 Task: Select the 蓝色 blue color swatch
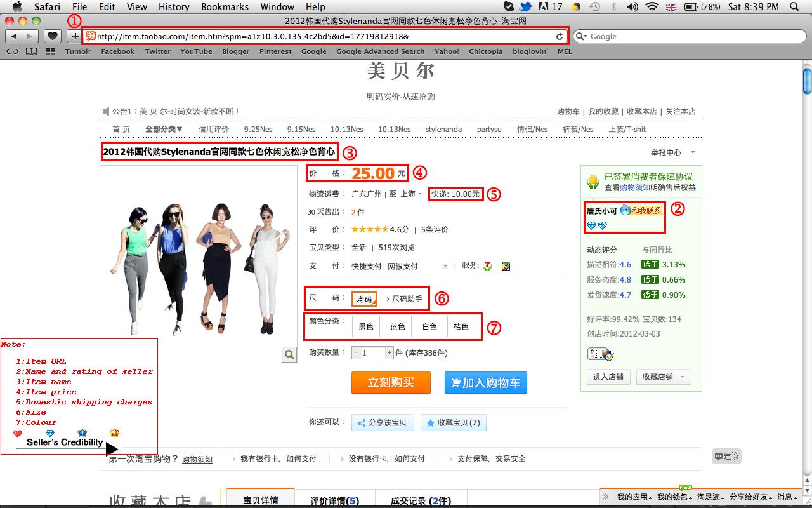tap(398, 326)
